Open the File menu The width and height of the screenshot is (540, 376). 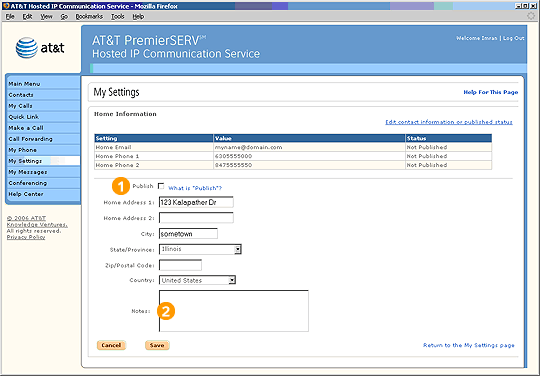[x=10, y=17]
